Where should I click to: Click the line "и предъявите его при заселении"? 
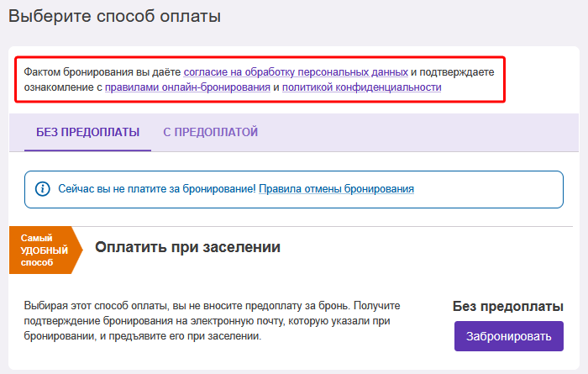180,335
